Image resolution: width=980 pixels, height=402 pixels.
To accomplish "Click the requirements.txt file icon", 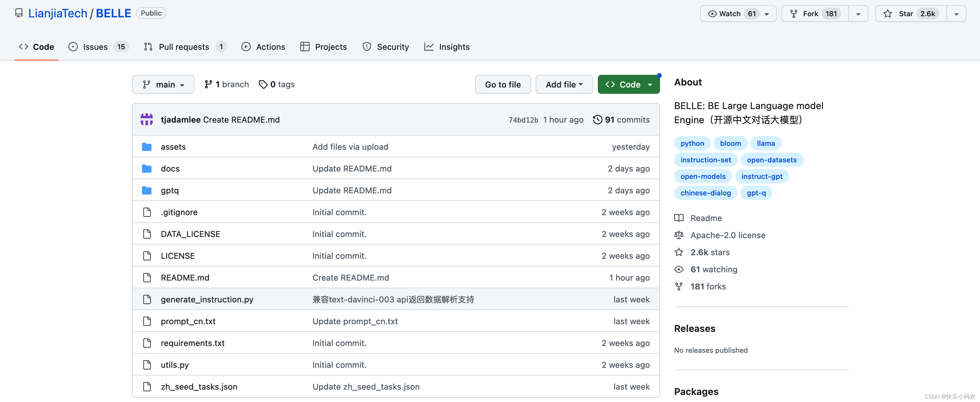I will pyautogui.click(x=147, y=343).
